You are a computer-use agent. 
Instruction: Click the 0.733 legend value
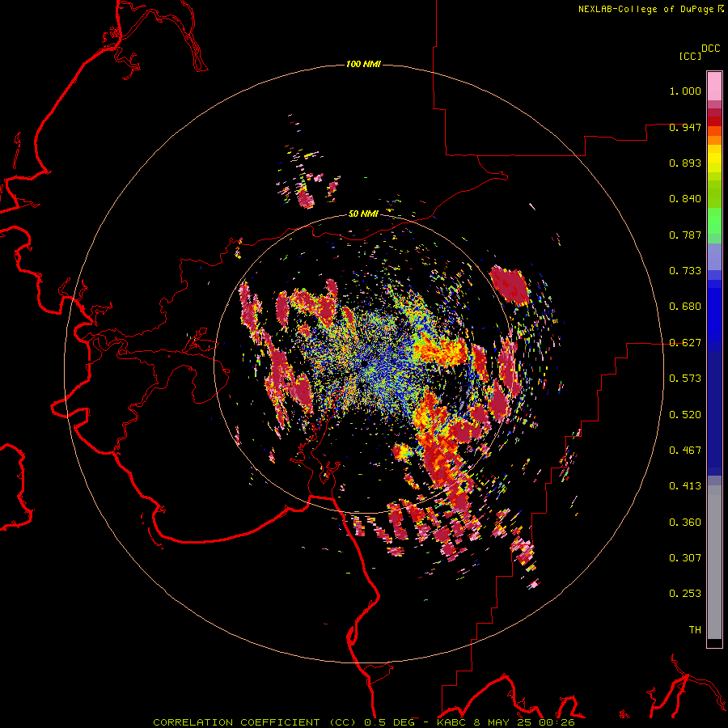tap(685, 271)
